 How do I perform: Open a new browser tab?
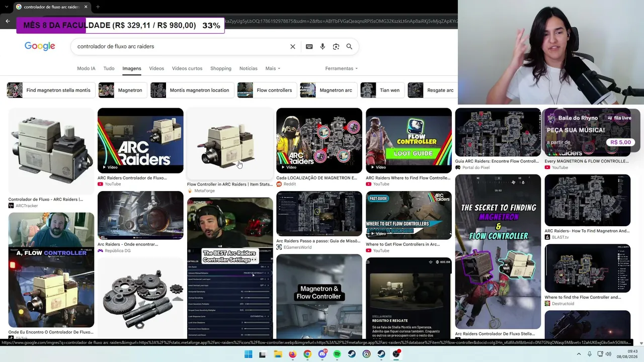pyautogui.click(x=98, y=7)
